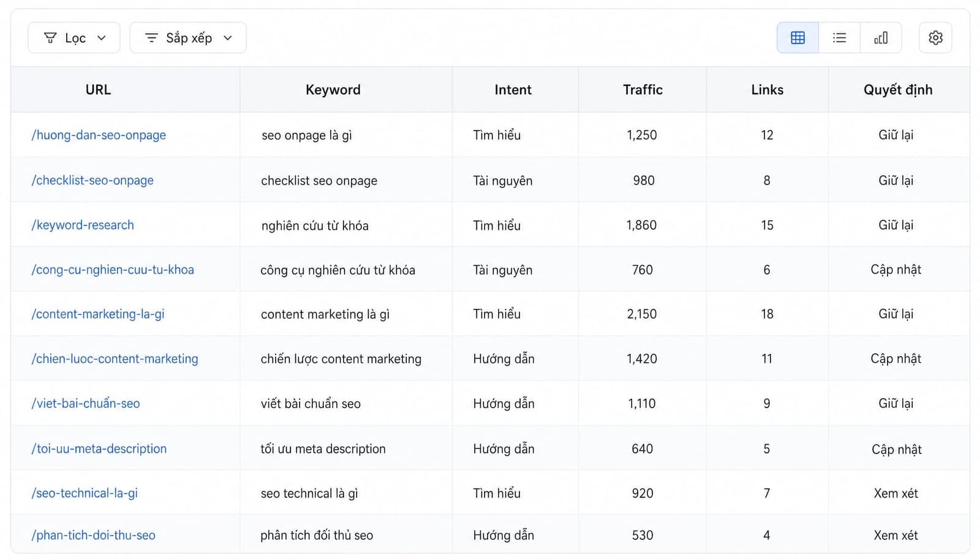The height and width of the screenshot is (560, 980).
Task: Open /cong-cu-nghien-cuu-tu-khoa link
Action: click(x=113, y=270)
